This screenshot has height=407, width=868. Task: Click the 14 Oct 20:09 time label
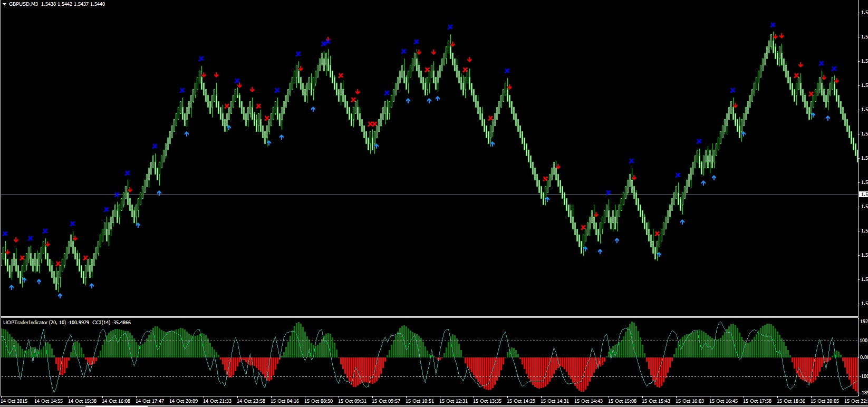(184, 401)
